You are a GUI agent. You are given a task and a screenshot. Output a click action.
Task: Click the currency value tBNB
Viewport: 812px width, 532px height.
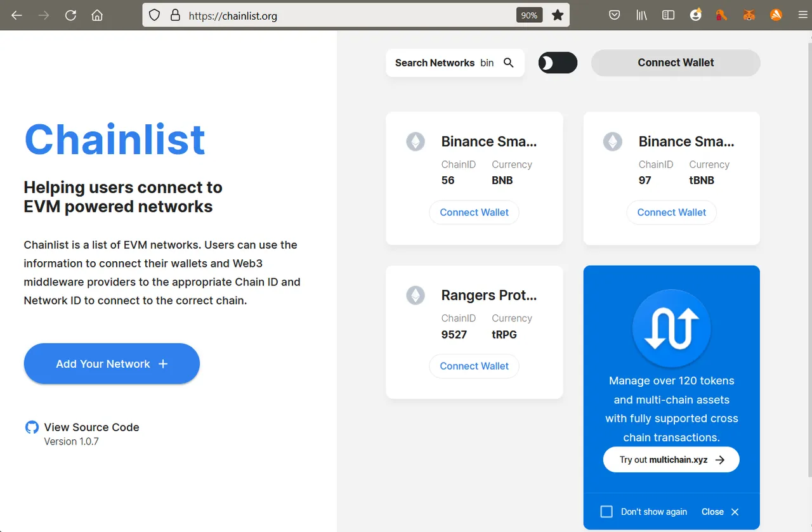coord(702,180)
